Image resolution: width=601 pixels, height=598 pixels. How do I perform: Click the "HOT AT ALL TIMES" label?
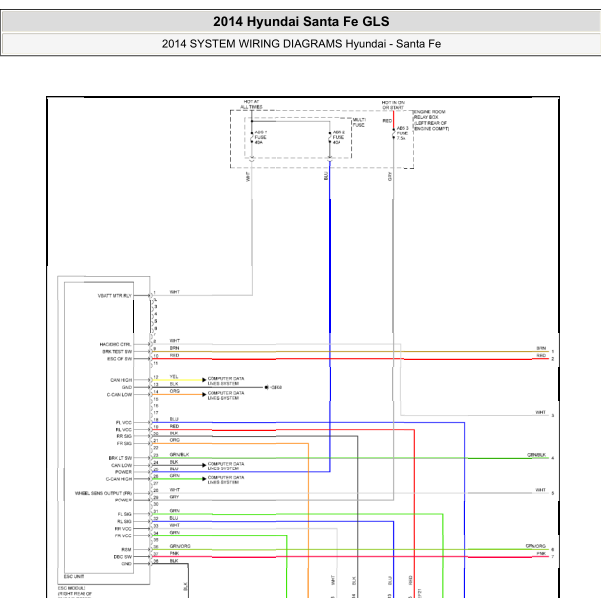(x=251, y=104)
